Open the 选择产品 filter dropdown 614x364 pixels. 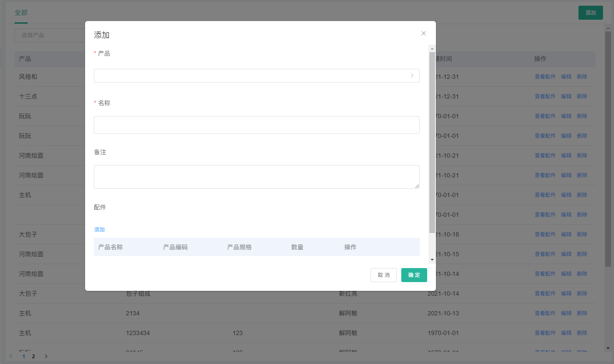[x=50, y=35]
